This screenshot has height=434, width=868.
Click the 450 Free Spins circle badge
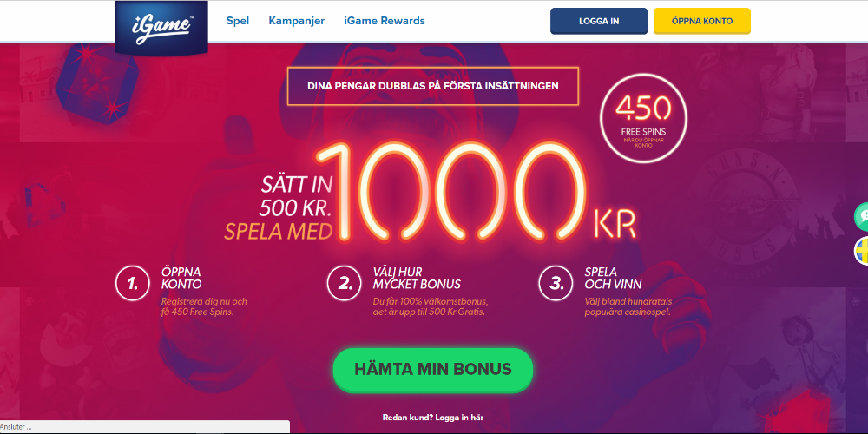click(642, 118)
